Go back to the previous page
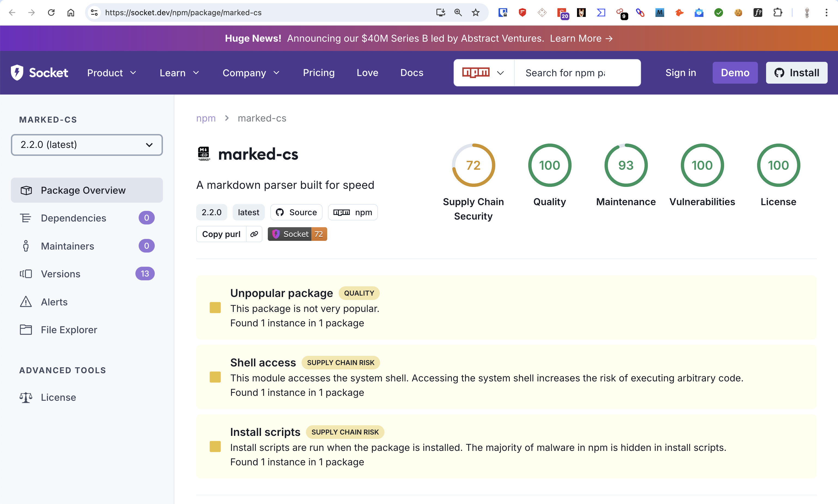The image size is (838, 504). [x=12, y=13]
